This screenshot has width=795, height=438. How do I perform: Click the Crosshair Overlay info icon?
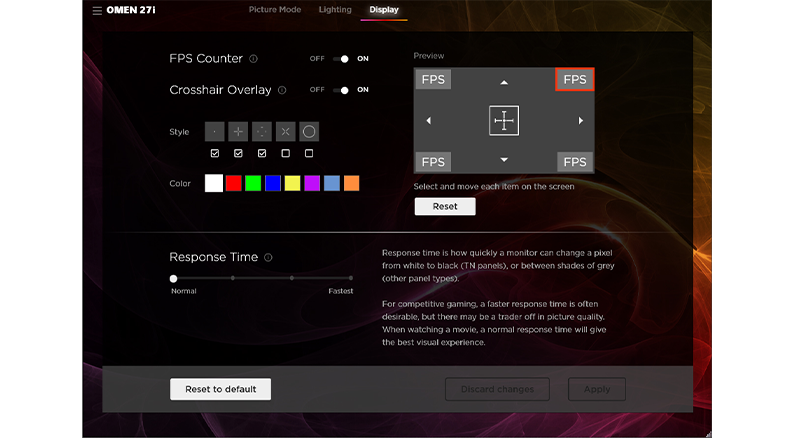(x=282, y=90)
